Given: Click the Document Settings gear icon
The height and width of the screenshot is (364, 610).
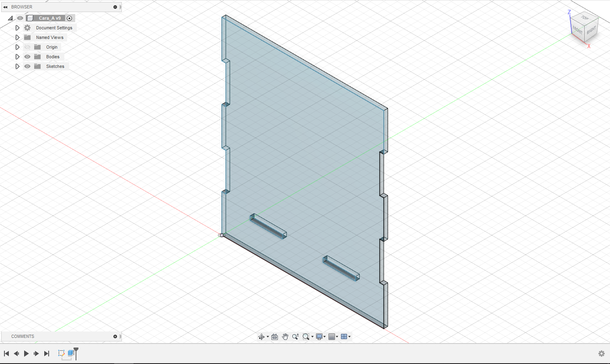Looking at the screenshot, I should click(x=27, y=28).
